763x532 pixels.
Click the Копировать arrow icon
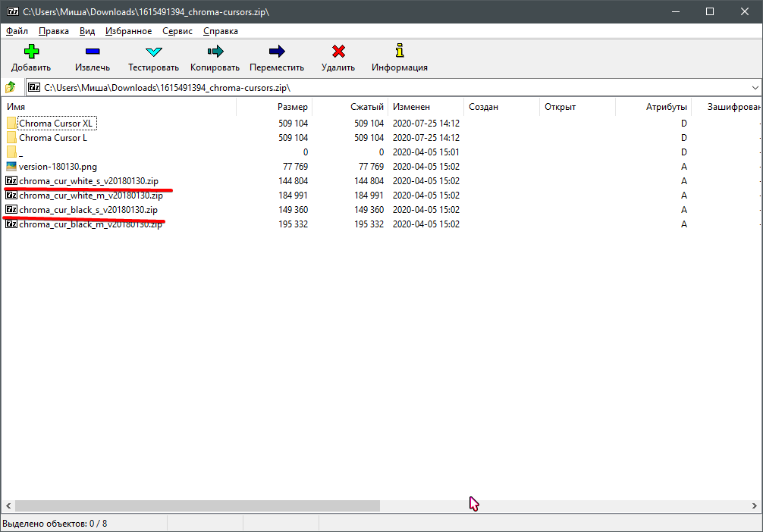point(215,51)
